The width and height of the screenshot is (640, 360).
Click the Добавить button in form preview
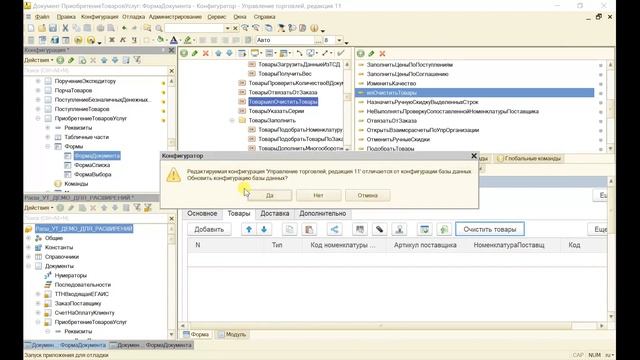tap(209, 229)
